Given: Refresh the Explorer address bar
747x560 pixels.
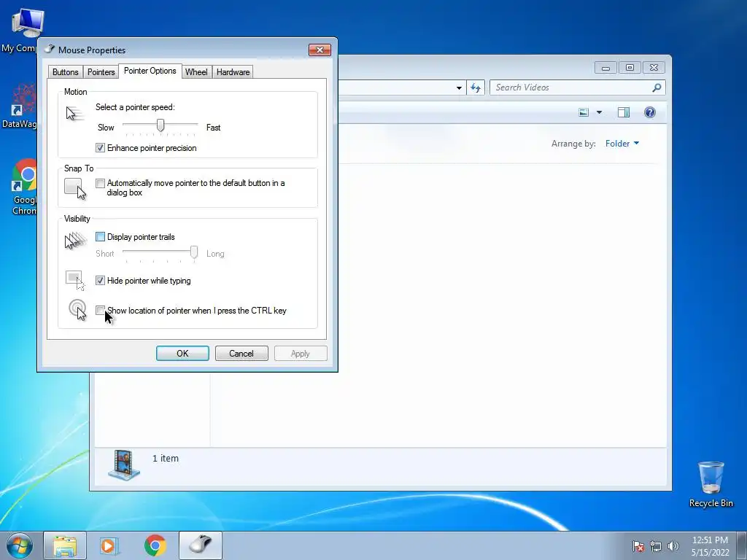Looking at the screenshot, I should pyautogui.click(x=476, y=87).
